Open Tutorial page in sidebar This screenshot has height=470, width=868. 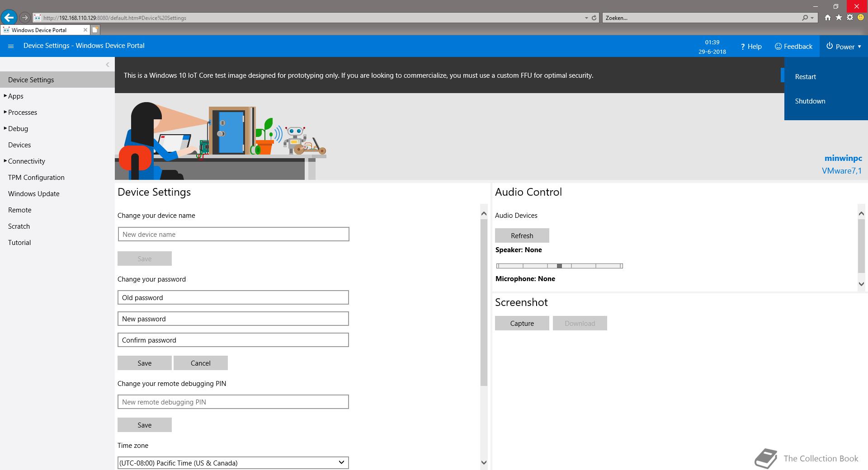tap(19, 242)
